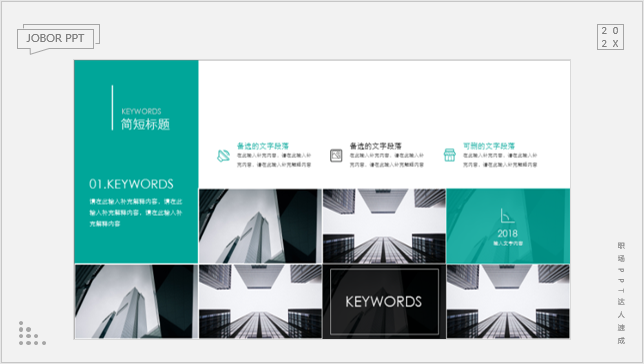The width and height of the screenshot is (644, 364).
Task: Select the vertical 职场PPT达人速成 text
Action: (x=621, y=293)
